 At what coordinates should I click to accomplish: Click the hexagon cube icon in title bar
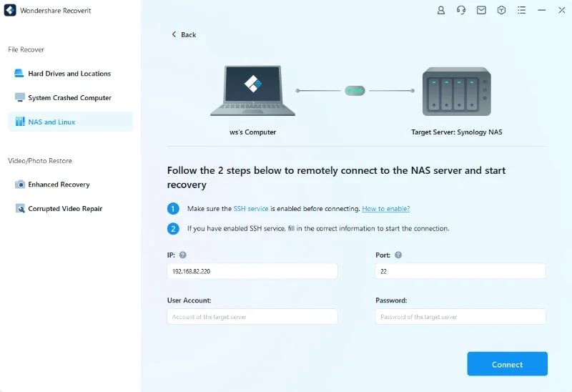click(x=501, y=10)
